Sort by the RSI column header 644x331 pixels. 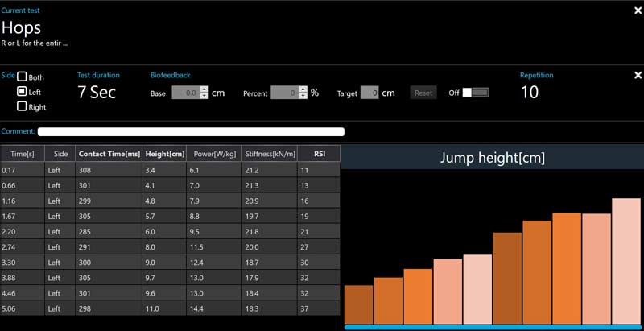tap(319, 154)
